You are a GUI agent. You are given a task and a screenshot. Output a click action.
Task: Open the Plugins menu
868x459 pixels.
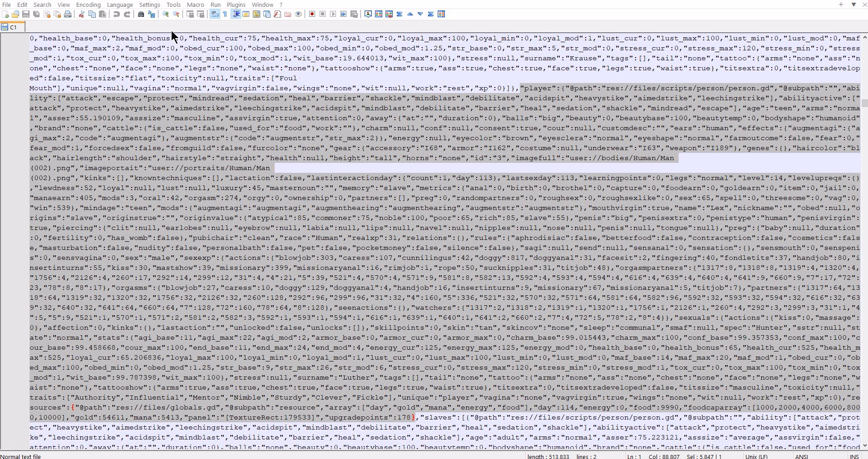236,5
